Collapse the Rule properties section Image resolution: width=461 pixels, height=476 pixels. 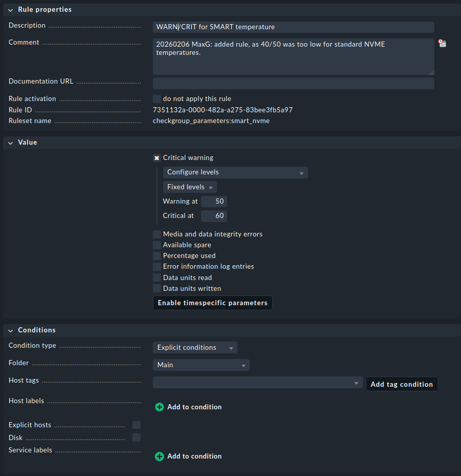pos(11,10)
